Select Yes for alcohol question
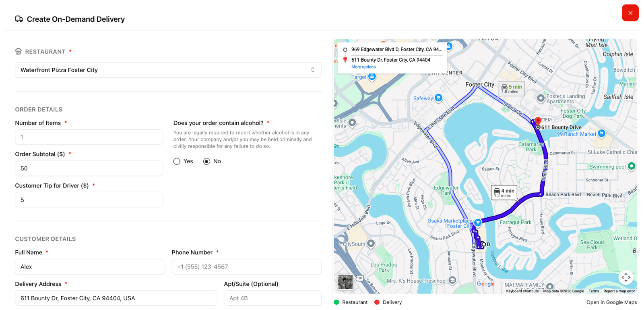The height and width of the screenshot is (310, 644). click(x=177, y=162)
